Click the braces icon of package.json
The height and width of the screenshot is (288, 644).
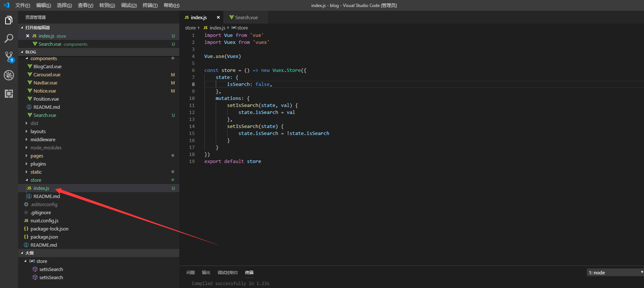click(26, 237)
